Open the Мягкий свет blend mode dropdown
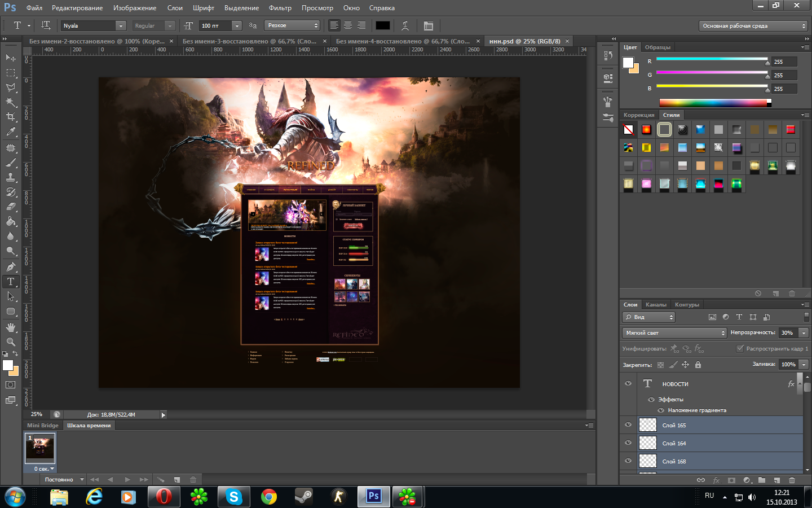Image resolution: width=812 pixels, height=508 pixels. 674,333
